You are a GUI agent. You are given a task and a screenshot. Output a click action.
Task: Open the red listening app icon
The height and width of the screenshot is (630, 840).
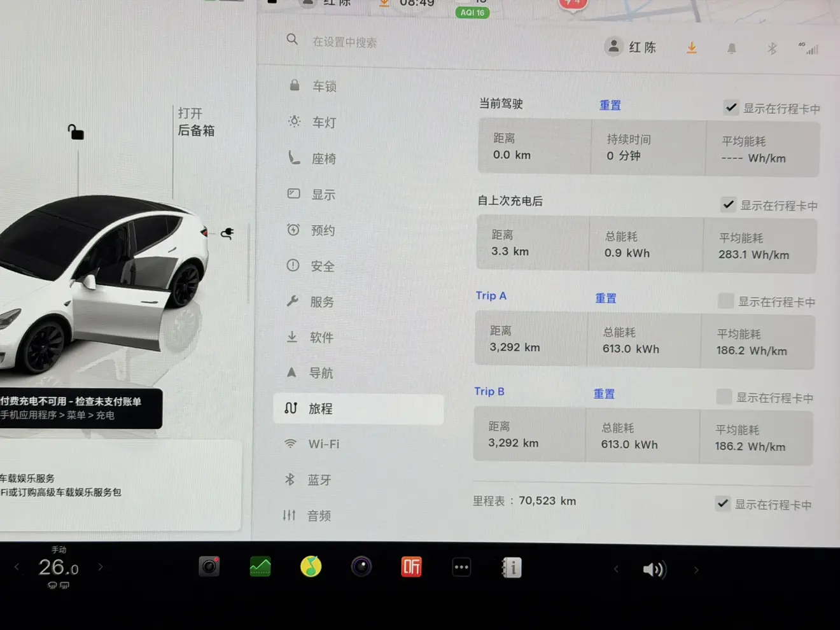pyautogui.click(x=411, y=566)
